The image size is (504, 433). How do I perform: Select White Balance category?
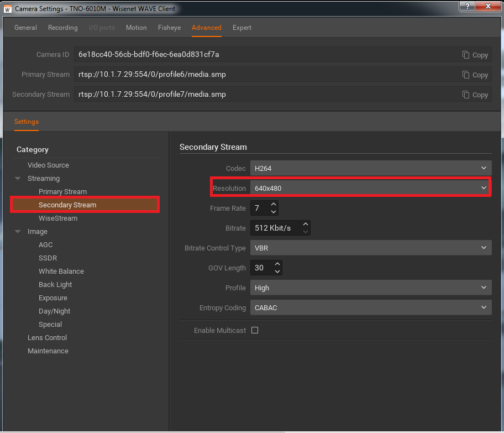pos(61,271)
